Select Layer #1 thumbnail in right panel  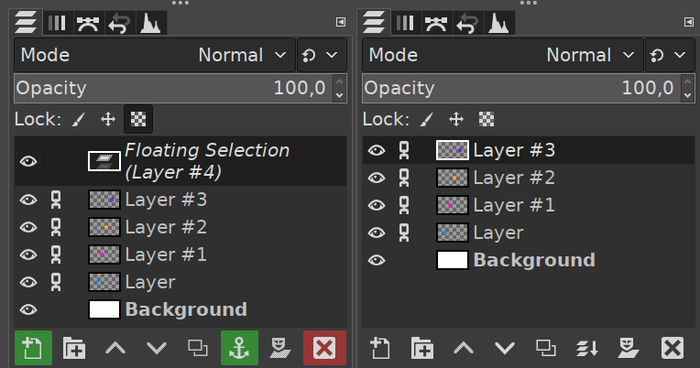(452, 205)
